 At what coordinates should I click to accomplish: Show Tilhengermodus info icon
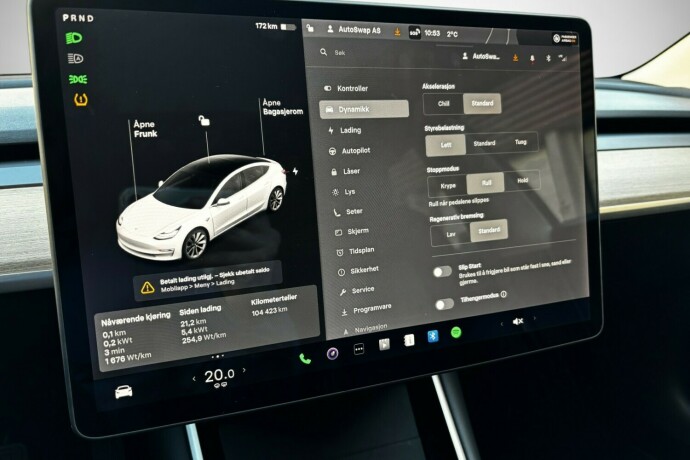(x=503, y=294)
